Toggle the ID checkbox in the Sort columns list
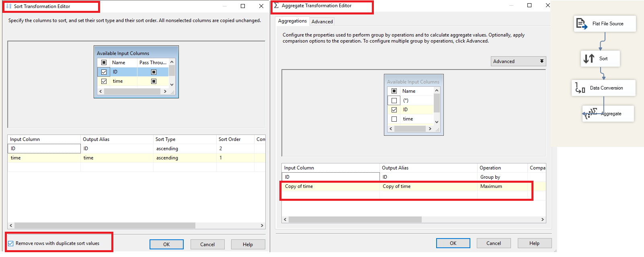Viewport: 644px width, 257px height. click(x=104, y=72)
